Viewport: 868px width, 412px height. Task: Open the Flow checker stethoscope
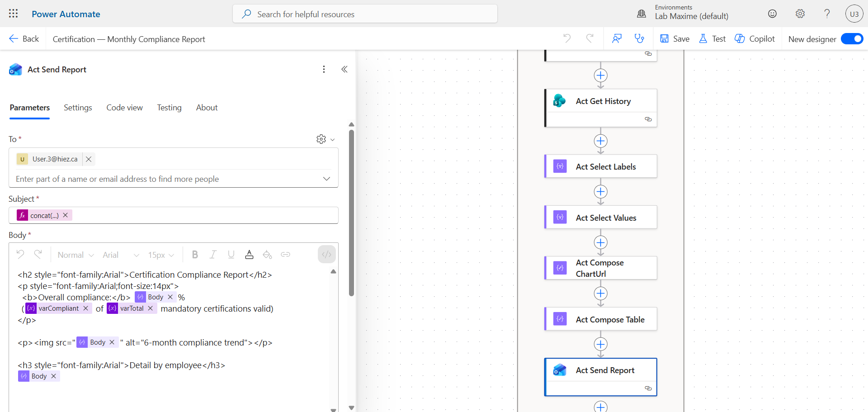(639, 38)
